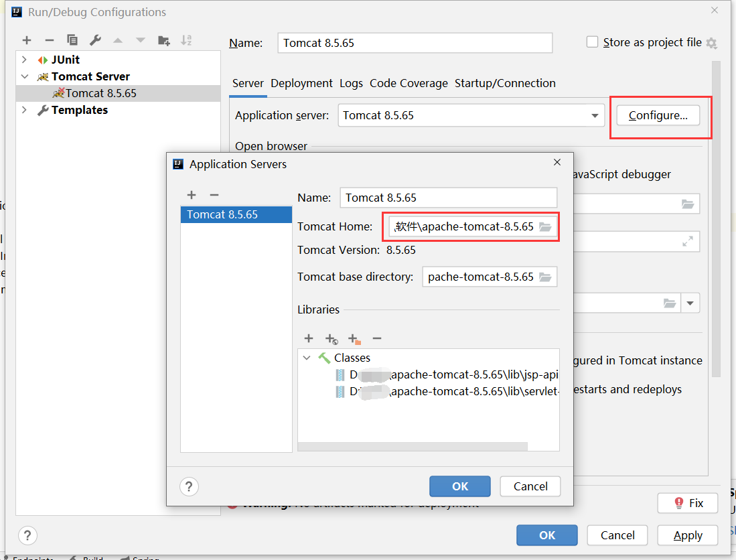Click OK in Application Servers dialog
Screen dimensions: 736x560
(460, 486)
